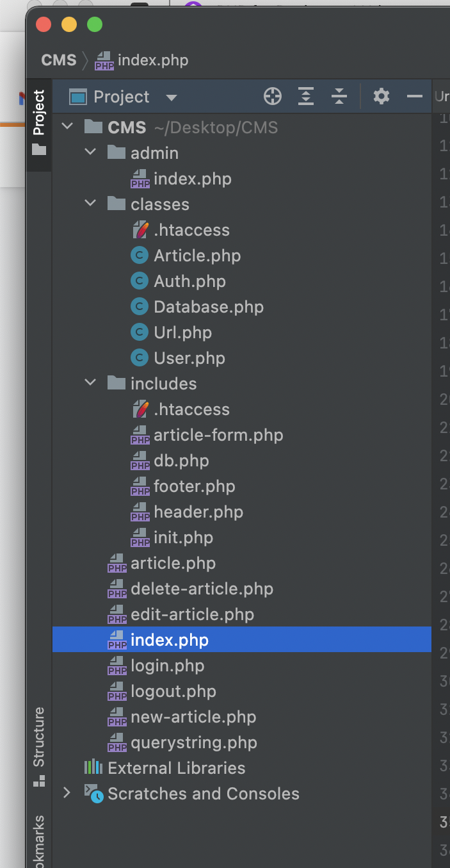
Task: Click the PHP file icon beside login.php
Action: coord(117,666)
